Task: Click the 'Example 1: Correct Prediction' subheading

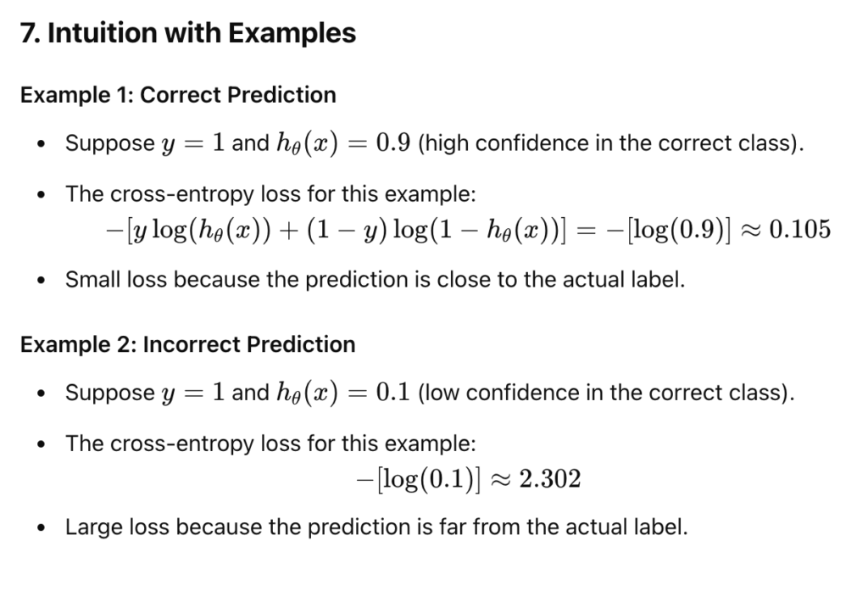Action: (x=178, y=95)
